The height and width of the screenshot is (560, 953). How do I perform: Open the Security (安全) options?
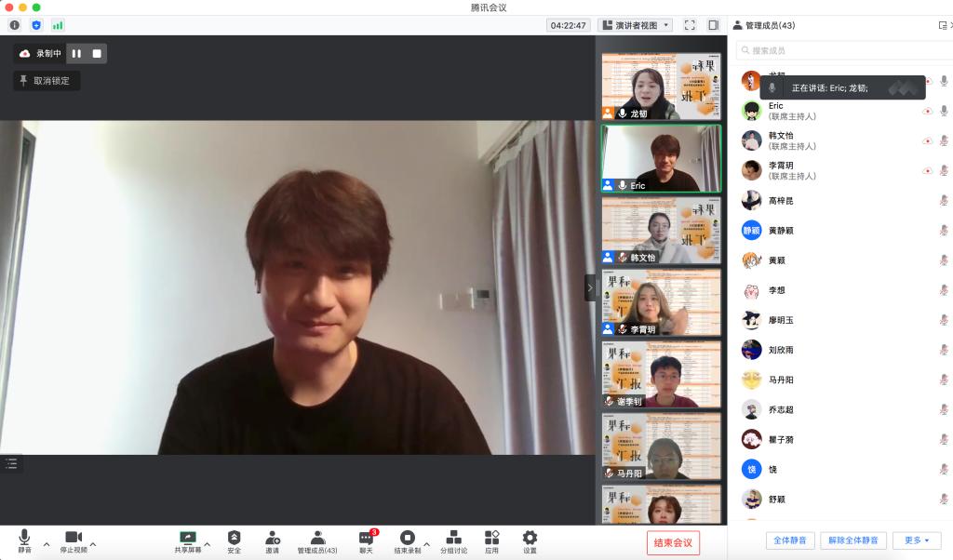234,540
